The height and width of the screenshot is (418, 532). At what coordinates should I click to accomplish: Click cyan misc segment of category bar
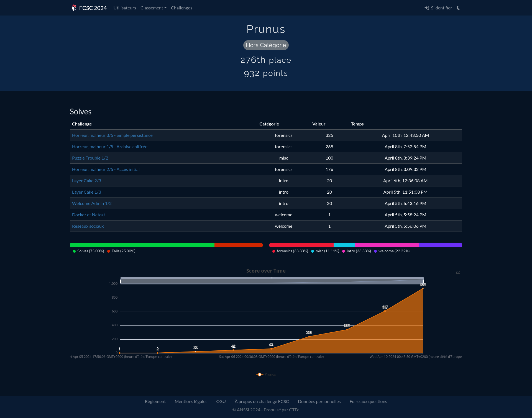(x=344, y=245)
